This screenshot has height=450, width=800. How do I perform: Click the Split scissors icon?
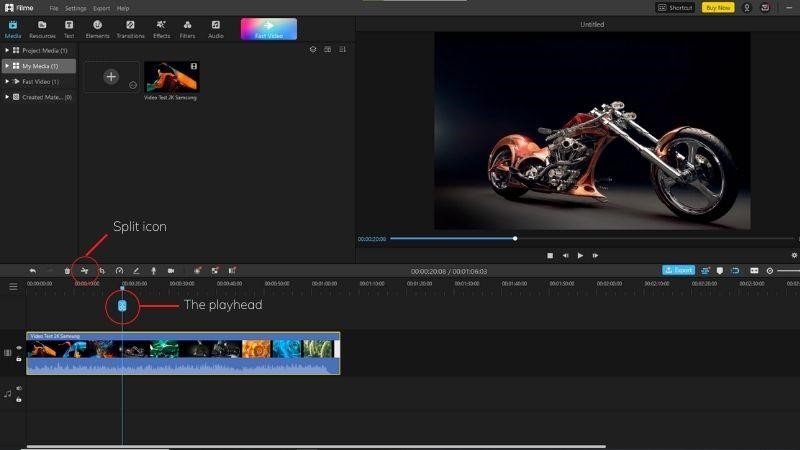[x=84, y=271]
